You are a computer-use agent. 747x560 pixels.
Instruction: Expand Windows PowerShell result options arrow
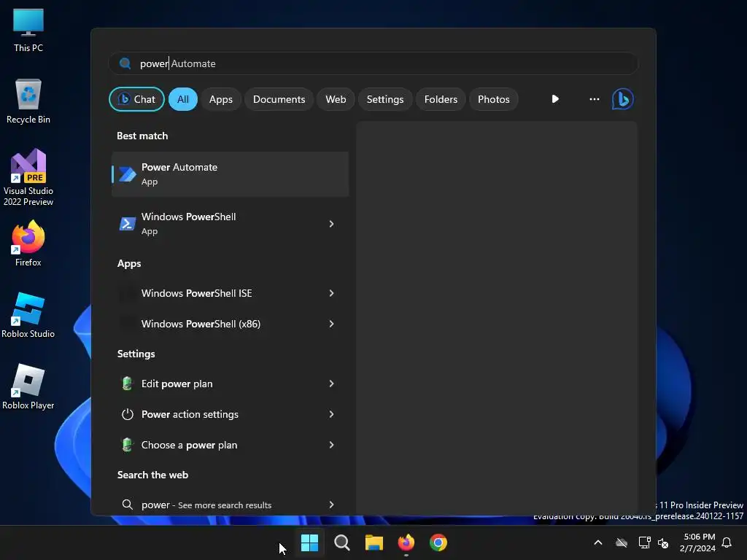pos(332,224)
